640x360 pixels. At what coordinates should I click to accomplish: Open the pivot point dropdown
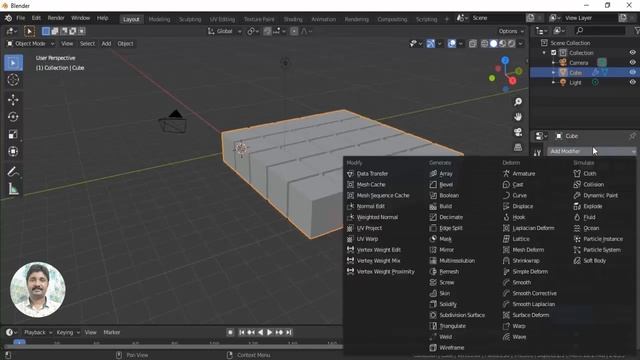pos(253,31)
